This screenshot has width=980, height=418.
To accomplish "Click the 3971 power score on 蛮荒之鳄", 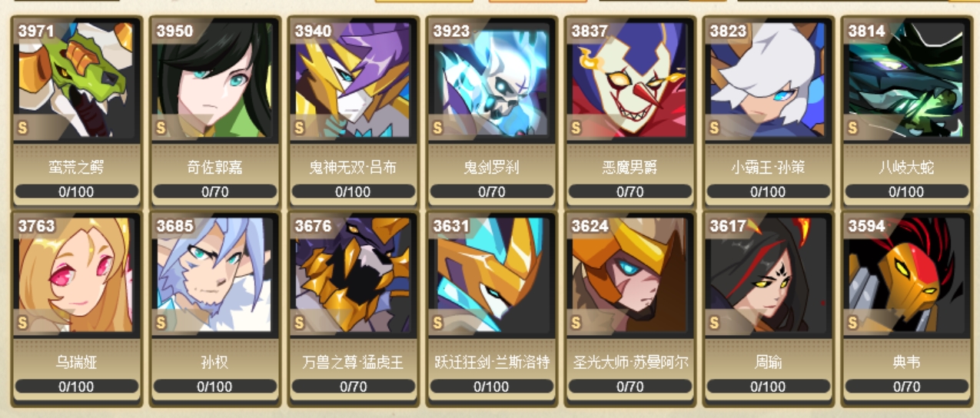I will click(x=36, y=32).
